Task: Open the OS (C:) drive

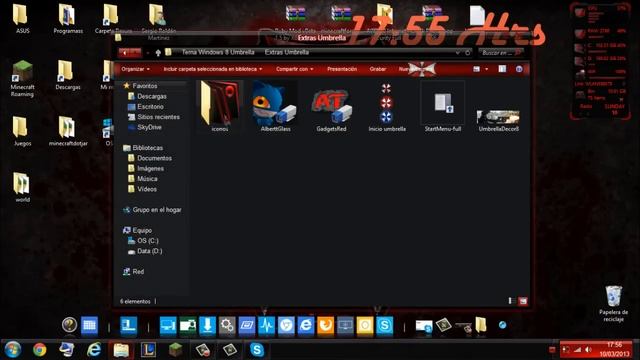Action: coord(147,240)
